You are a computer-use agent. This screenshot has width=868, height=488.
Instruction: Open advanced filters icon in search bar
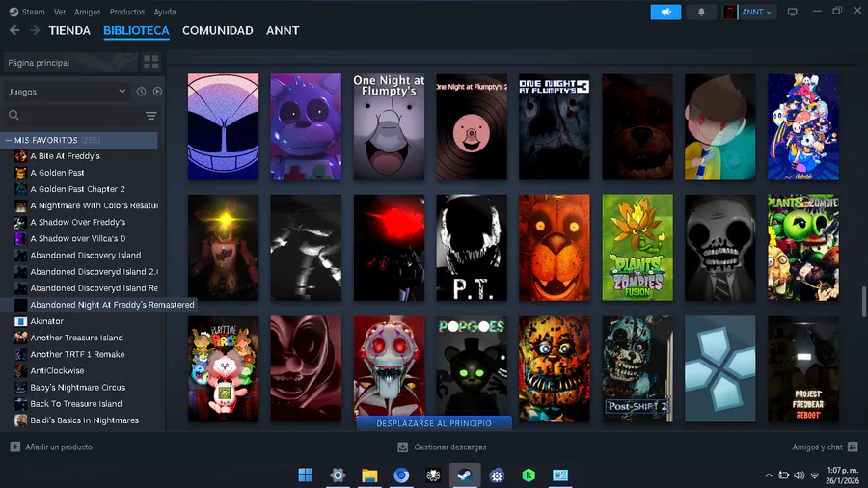point(151,115)
